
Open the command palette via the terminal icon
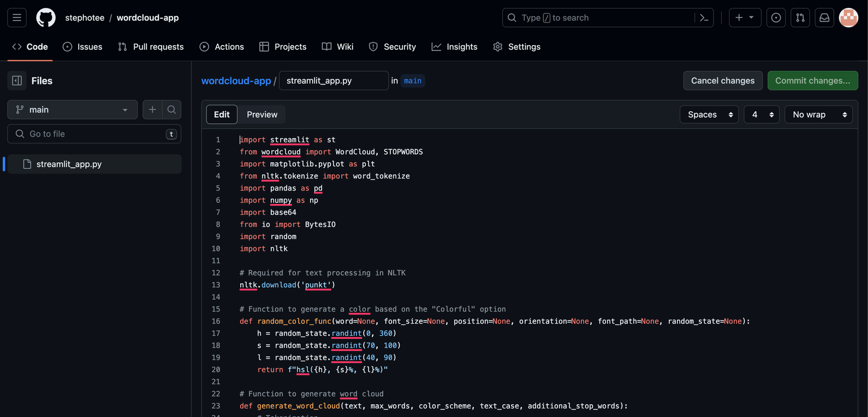coord(704,17)
